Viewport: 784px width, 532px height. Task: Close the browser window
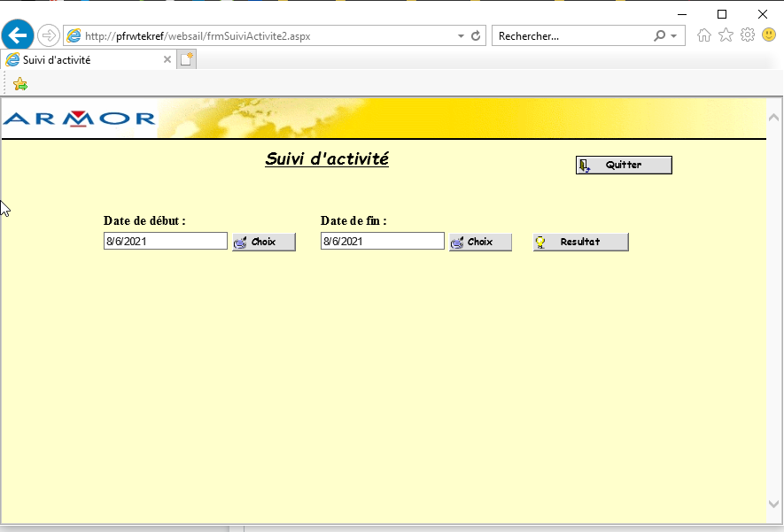[763, 14]
